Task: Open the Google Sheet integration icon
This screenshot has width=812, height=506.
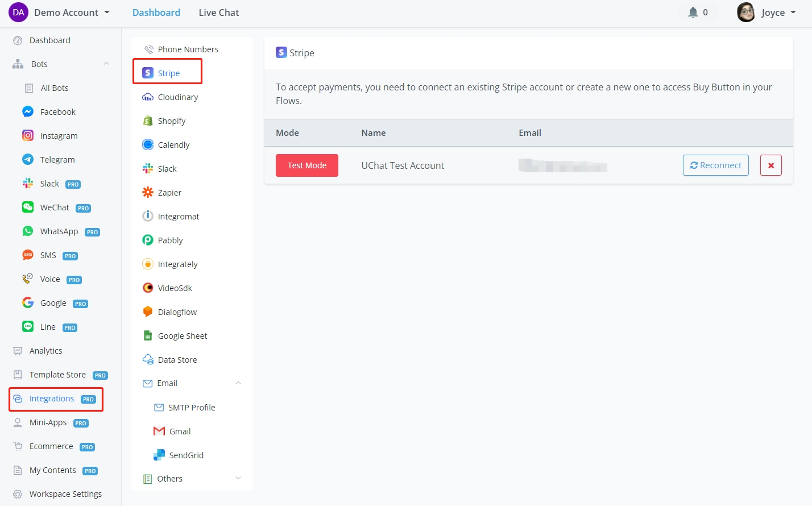Action: tap(148, 336)
